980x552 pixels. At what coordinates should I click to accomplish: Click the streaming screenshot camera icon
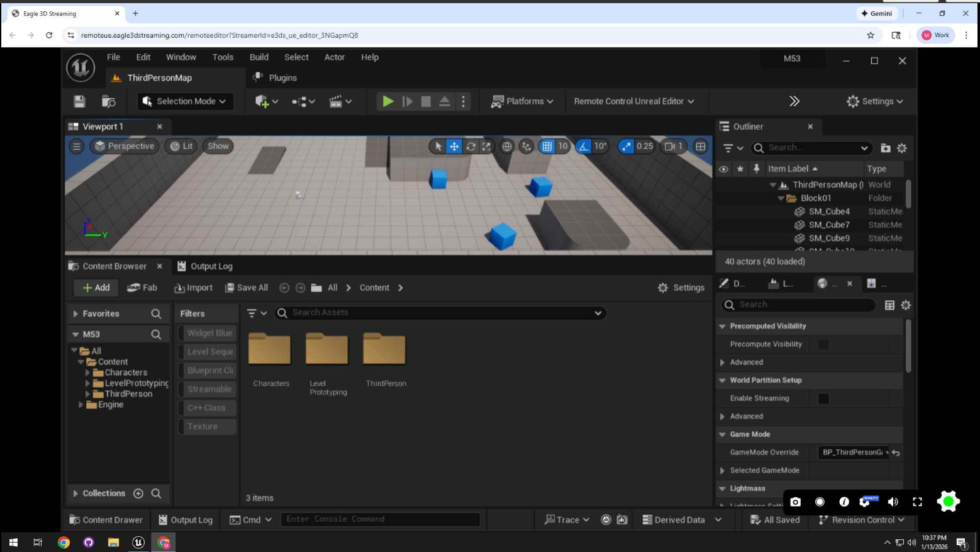[795, 502]
